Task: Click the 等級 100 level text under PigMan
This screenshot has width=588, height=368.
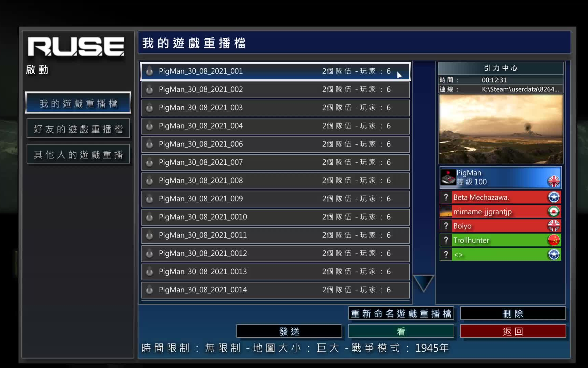Action: (472, 182)
